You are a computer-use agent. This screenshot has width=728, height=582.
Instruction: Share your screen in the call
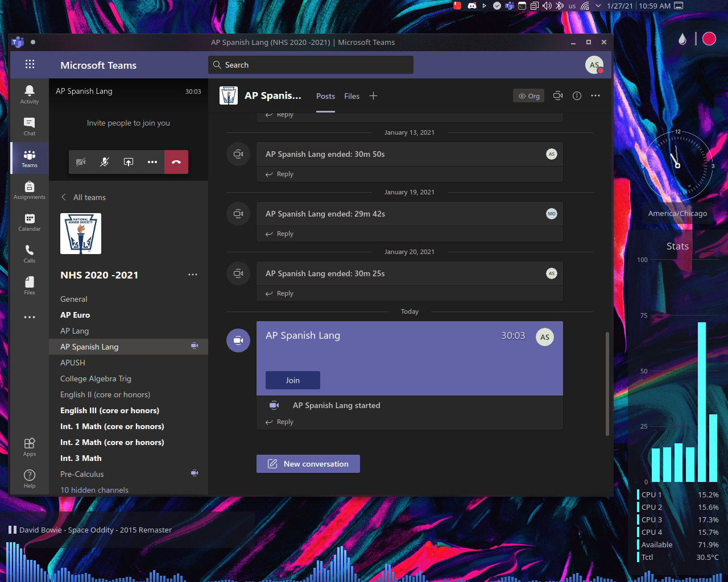(129, 162)
